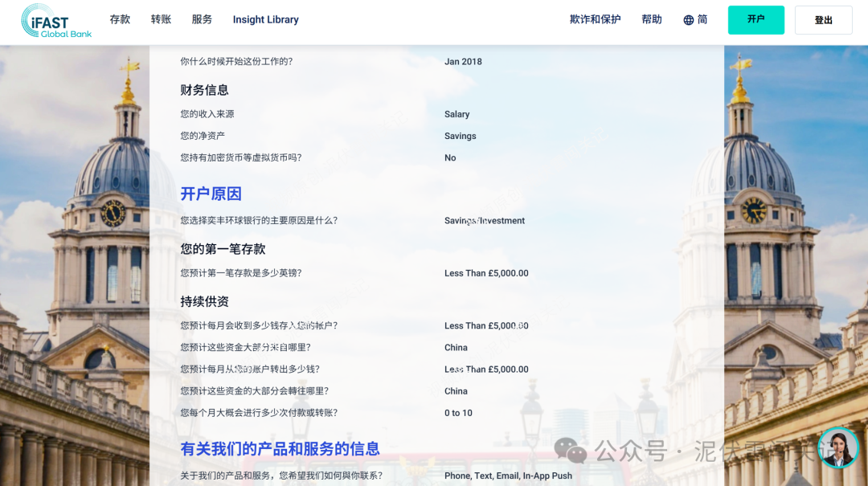868x486 pixels.
Task: Click the 登出 button
Action: click(823, 20)
